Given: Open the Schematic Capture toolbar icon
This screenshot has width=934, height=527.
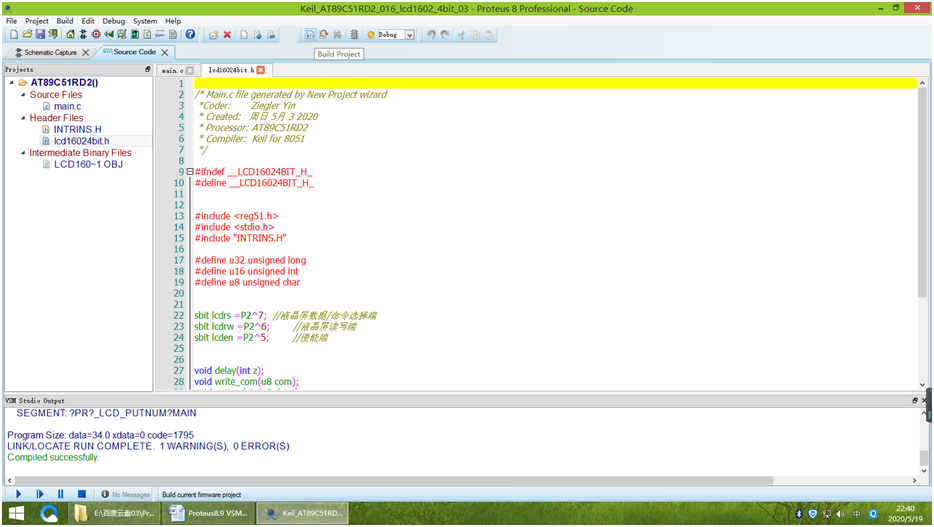Looking at the screenshot, I should (83, 35).
